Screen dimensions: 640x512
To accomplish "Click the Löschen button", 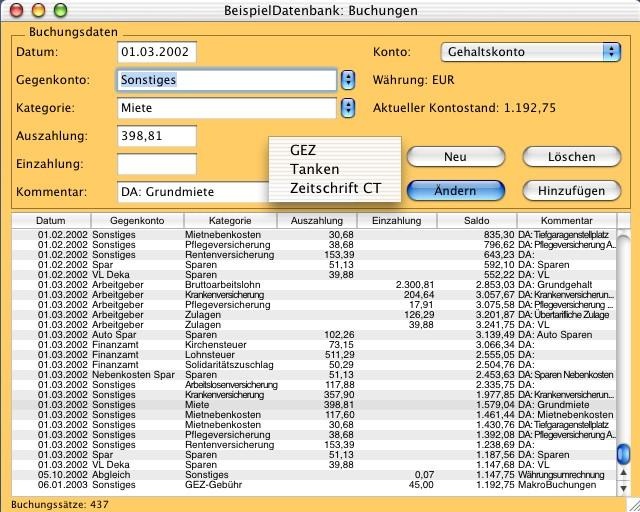I will point(571,157).
